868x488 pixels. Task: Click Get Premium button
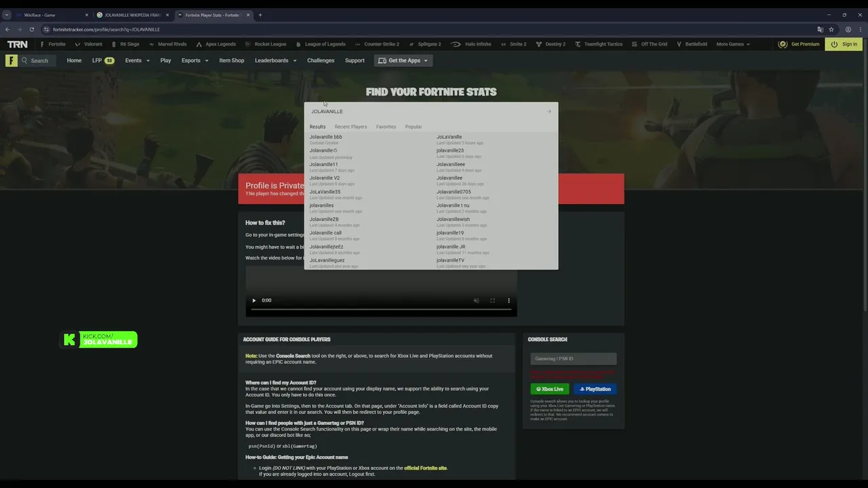click(x=800, y=44)
